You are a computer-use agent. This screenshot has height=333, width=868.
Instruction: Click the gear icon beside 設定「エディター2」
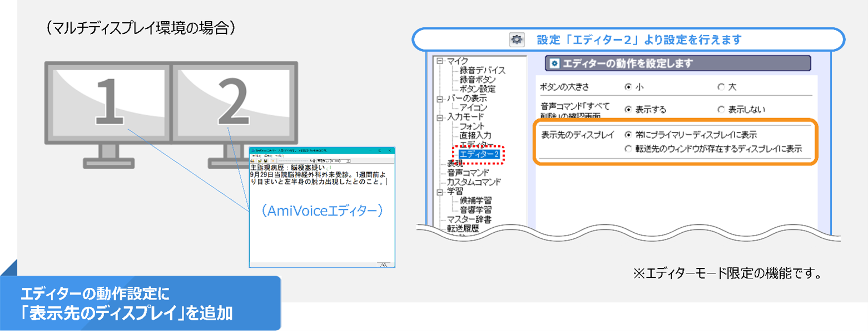coord(517,40)
